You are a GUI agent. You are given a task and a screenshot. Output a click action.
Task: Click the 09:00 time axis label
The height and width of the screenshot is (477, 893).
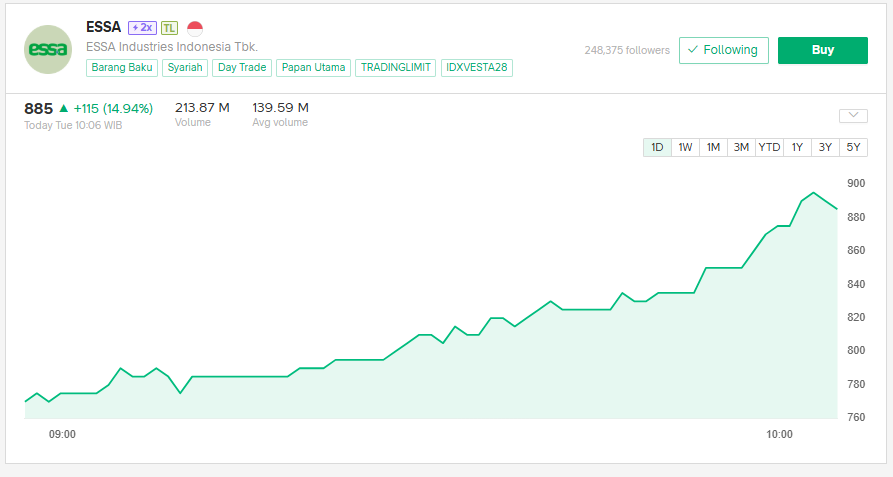pyautogui.click(x=62, y=434)
